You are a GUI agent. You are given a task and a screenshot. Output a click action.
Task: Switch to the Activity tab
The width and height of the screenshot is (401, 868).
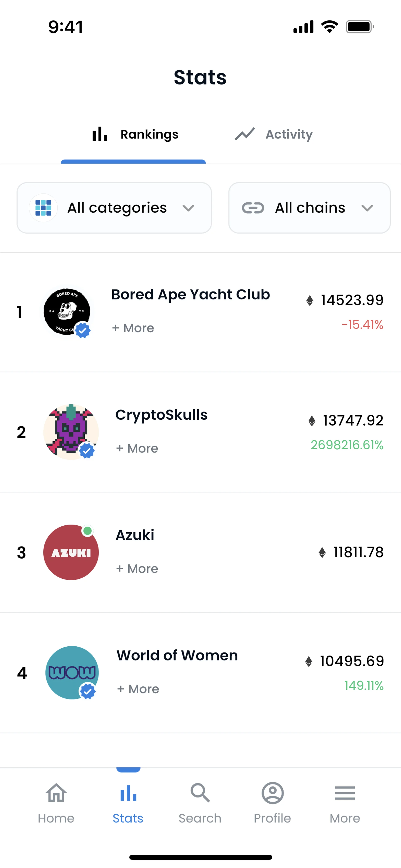click(x=274, y=135)
